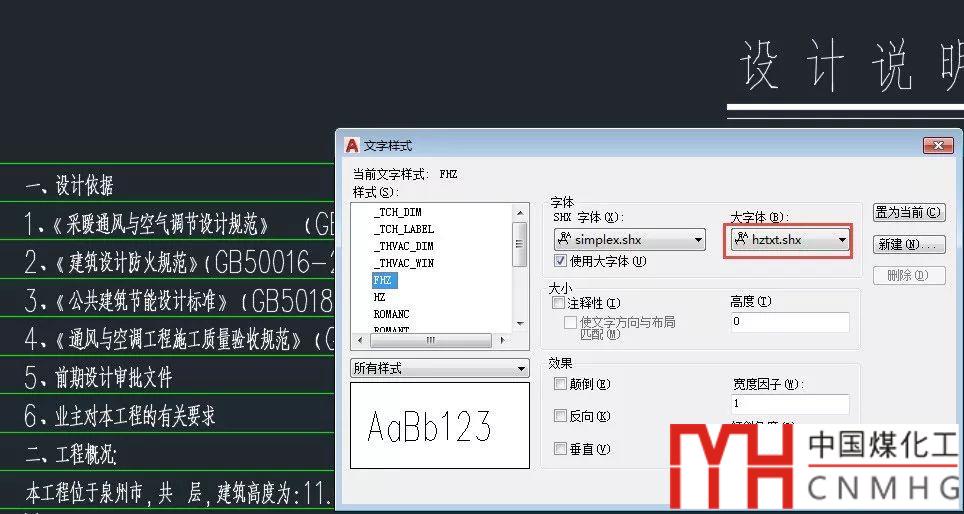Enable the 使用大字体 checkbox

coord(561,261)
